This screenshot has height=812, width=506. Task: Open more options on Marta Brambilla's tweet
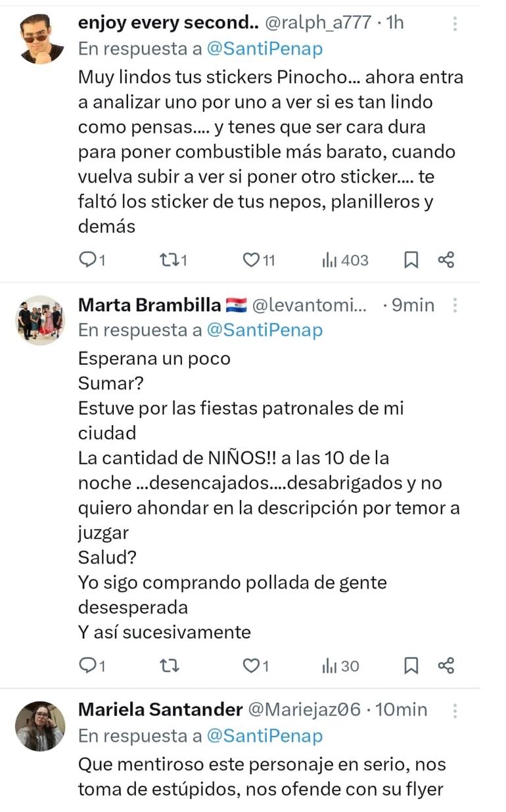tap(455, 305)
